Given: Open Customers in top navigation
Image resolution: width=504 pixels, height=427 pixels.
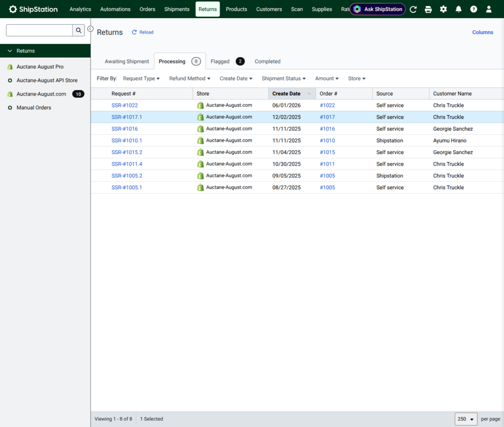Looking at the screenshot, I should point(269,9).
